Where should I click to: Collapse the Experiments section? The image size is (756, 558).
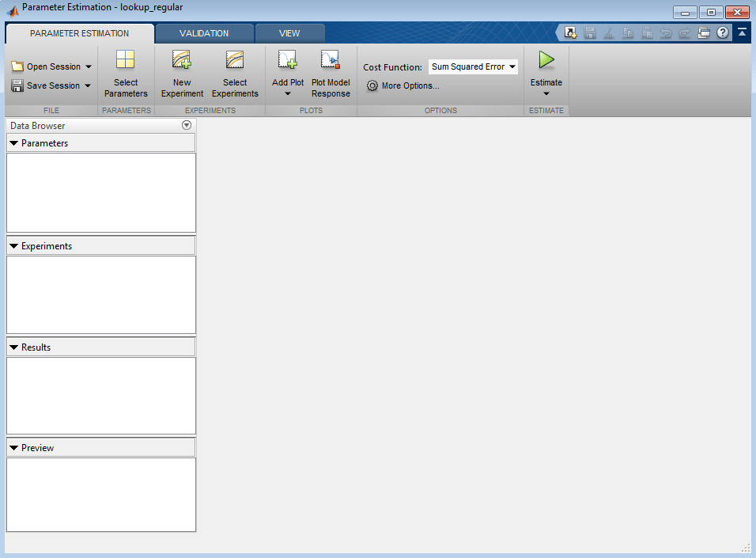click(14, 246)
